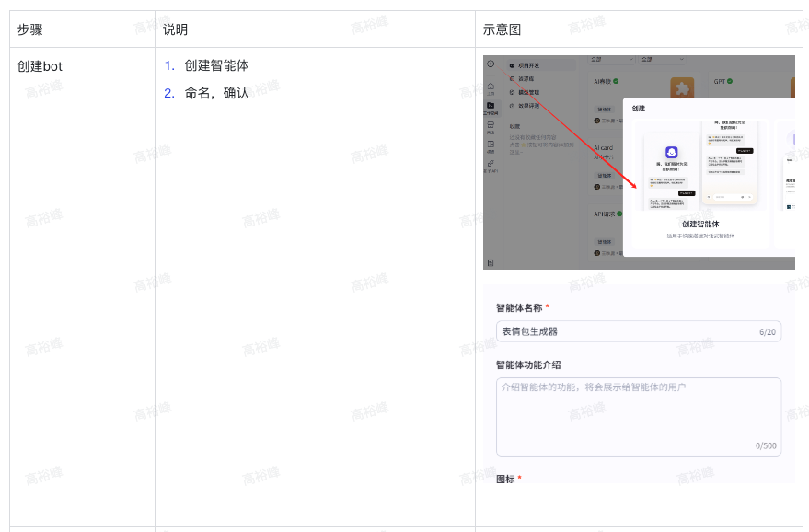Open the API link icon in sidebar
Viewport: 809px width, 532px height.
[x=491, y=163]
